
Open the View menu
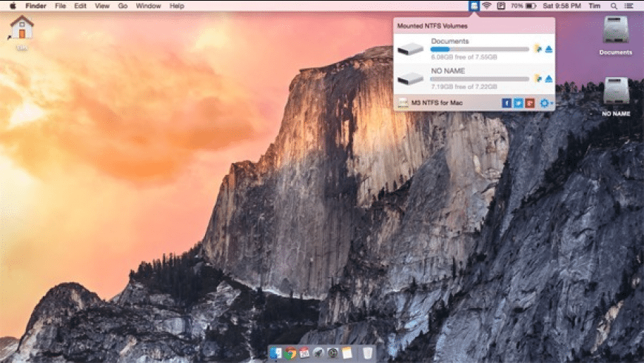pyautogui.click(x=102, y=6)
